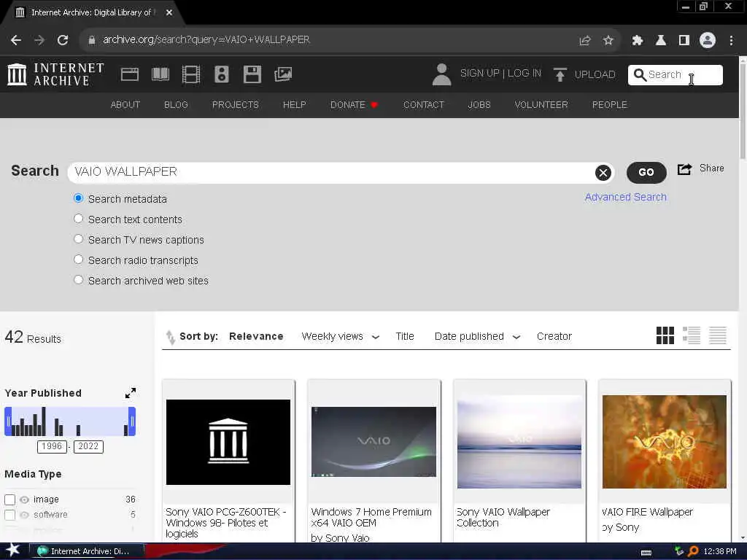The width and height of the screenshot is (747, 560).
Task: Click eye icon next to software
Action: tap(24, 515)
